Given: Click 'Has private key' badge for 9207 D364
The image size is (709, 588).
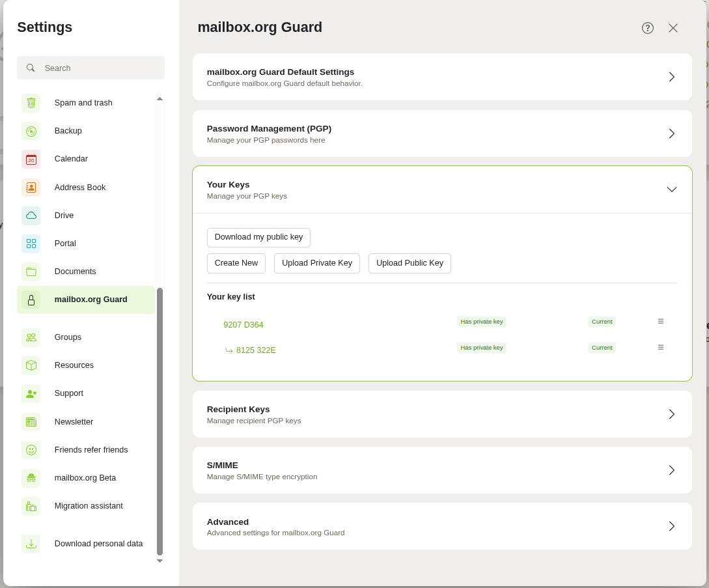Looking at the screenshot, I should point(482,322).
